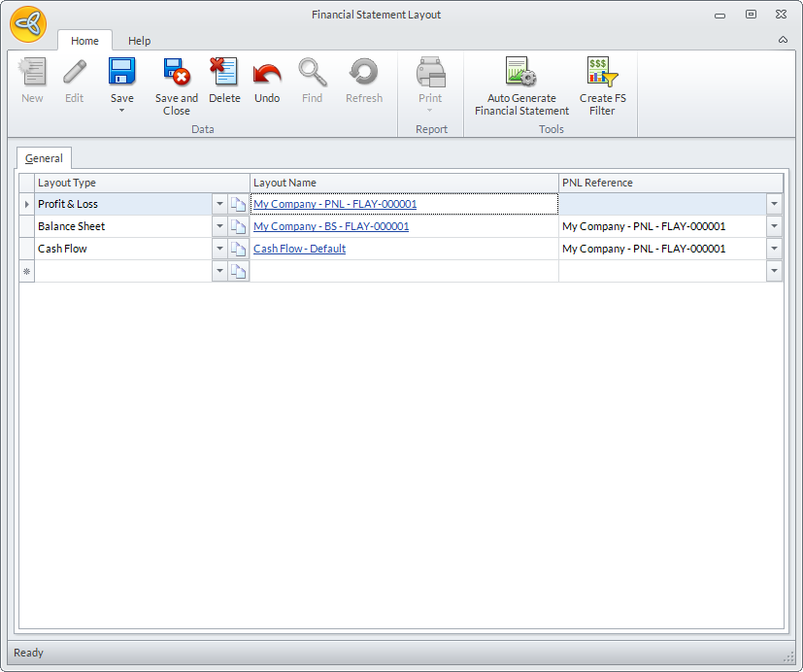Click the copy icon in Cash Flow row

(x=239, y=249)
